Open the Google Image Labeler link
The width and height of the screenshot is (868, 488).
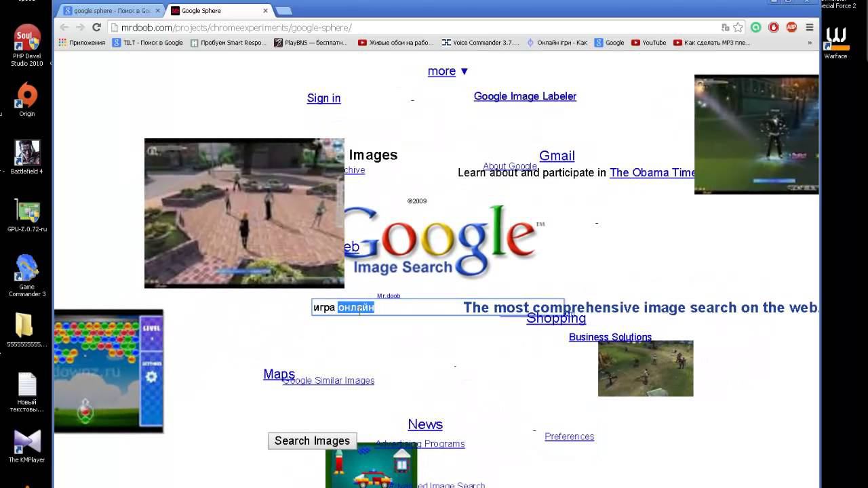(x=525, y=96)
